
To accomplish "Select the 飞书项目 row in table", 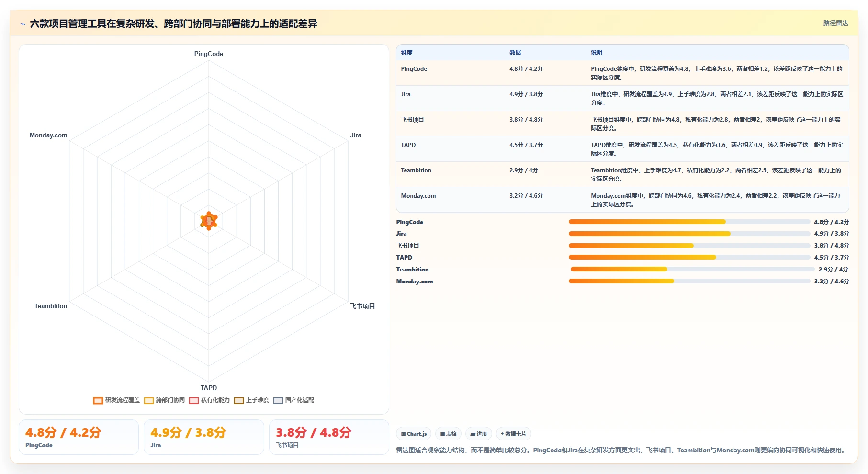I will tap(622, 124).
